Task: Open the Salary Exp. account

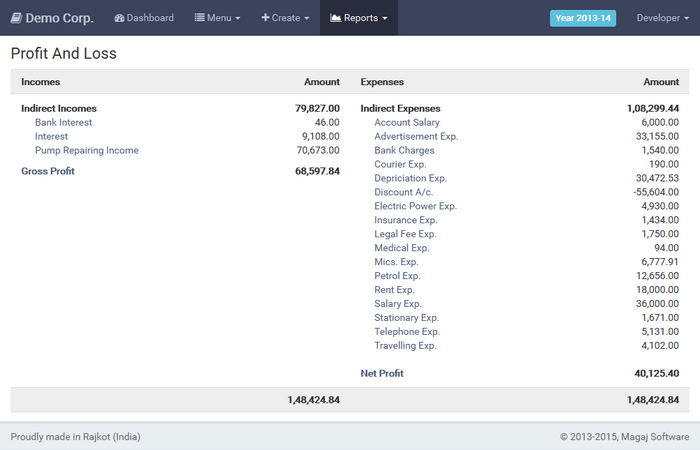Action: (x=398, y=304)
